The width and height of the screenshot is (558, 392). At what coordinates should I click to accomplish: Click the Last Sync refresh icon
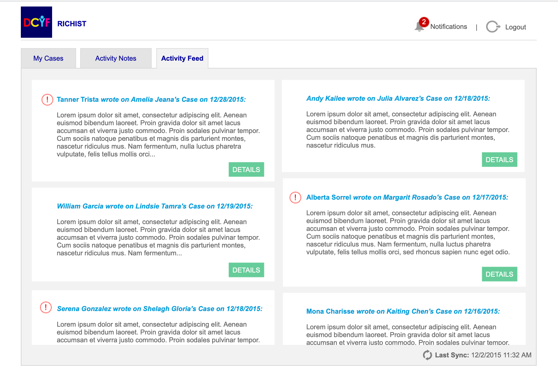[x=427, y=355]
